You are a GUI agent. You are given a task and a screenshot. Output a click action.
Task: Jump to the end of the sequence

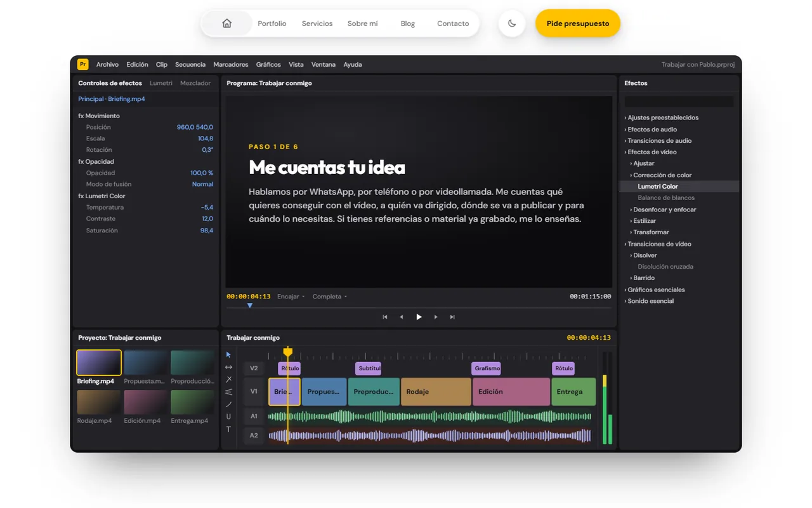pyautogui.click(x=452, y=317)
